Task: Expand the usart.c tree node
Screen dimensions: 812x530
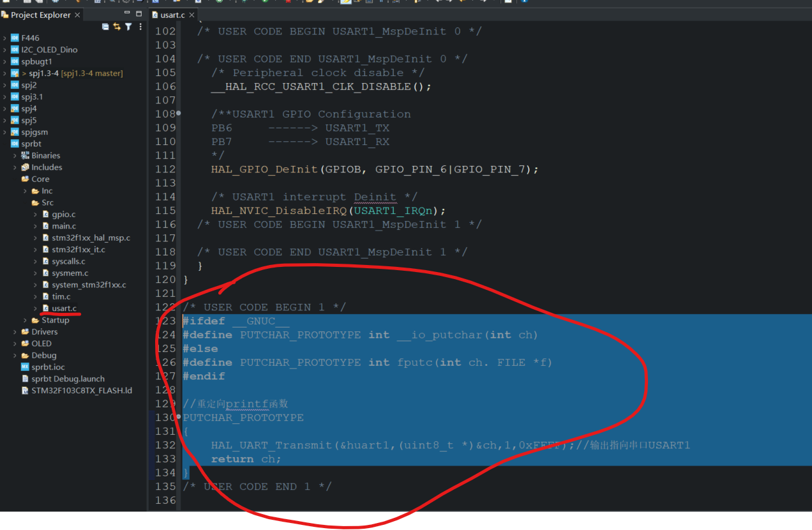Action: (x=36, y=308)
